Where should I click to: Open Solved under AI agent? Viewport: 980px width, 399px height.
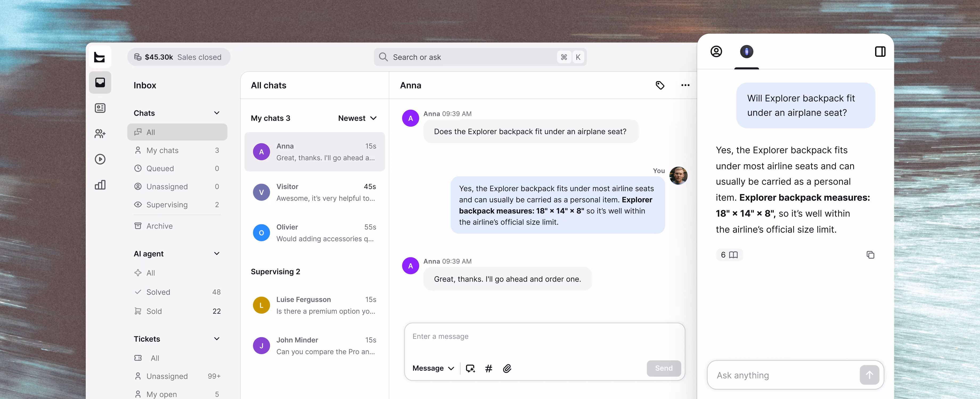(177, 292)
